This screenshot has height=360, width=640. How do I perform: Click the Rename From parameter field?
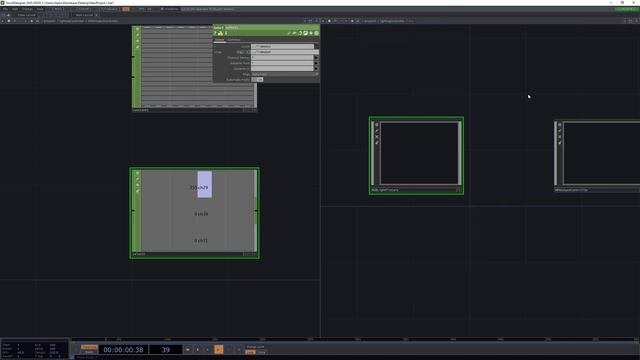(282, 63)
